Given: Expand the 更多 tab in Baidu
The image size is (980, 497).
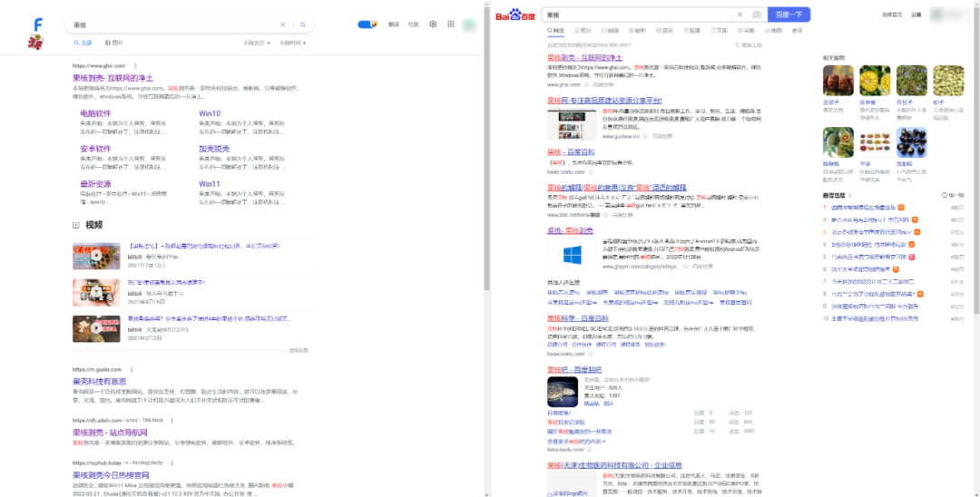Looking at the screenshot, I should point(797,30).
